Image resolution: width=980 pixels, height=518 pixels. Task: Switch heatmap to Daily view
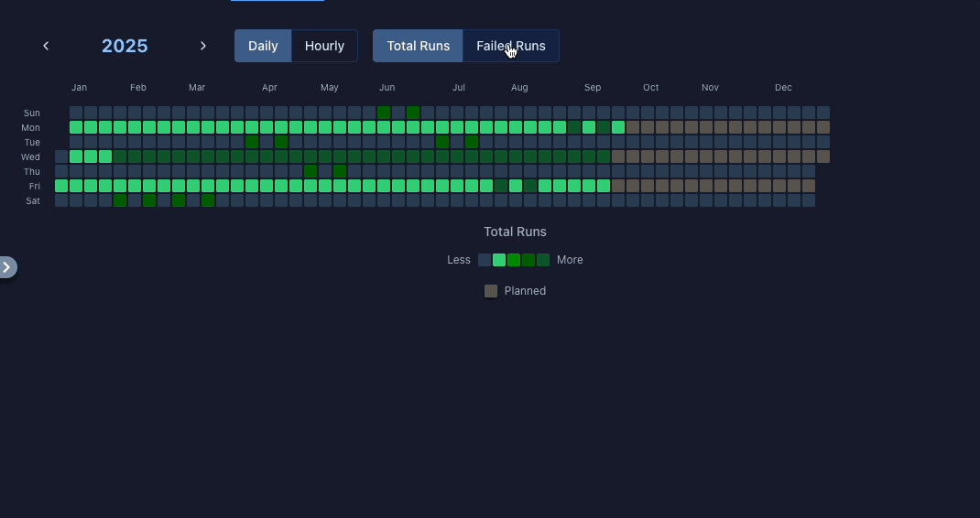tap(263, 46)
